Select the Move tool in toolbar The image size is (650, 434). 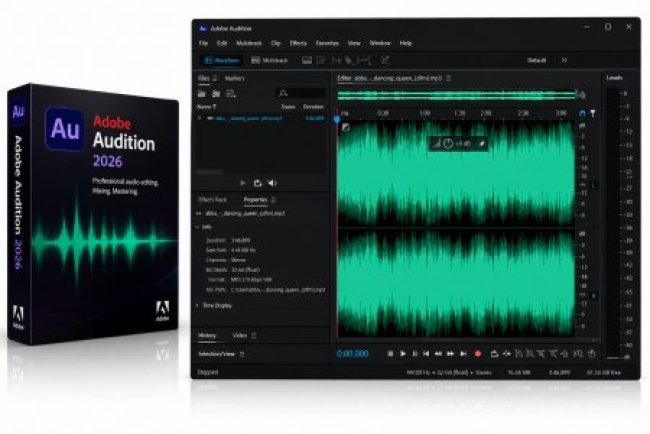click(336, 61)
